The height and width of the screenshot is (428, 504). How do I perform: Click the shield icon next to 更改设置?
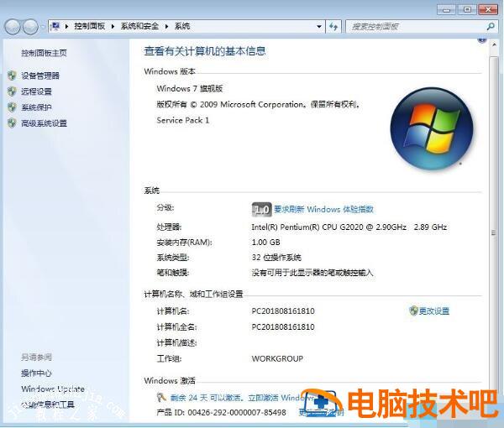click(413, 311)
